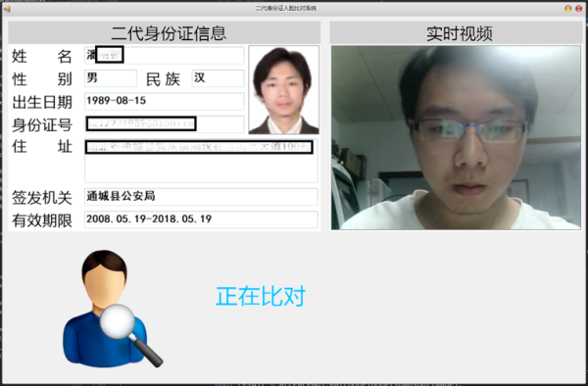The width and height of the screenshot is (588, 386).
Task: Click the 有效期限 label
Action: (41, 220)
